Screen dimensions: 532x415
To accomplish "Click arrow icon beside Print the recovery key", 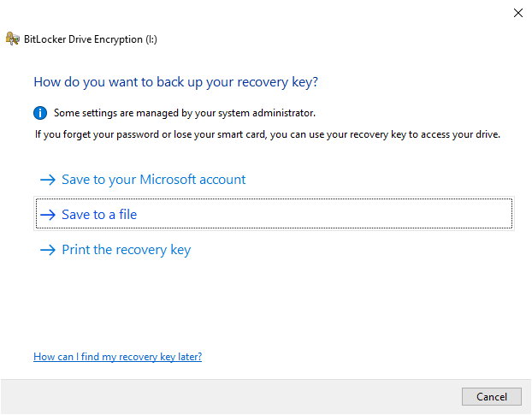I will click(x=47, y=250).
